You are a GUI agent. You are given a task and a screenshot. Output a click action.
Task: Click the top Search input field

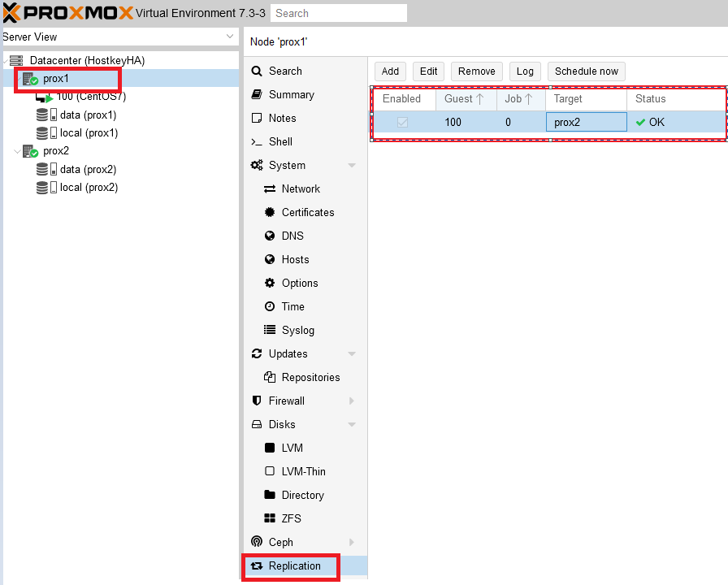pyautogui.click(x=338, y=13)
